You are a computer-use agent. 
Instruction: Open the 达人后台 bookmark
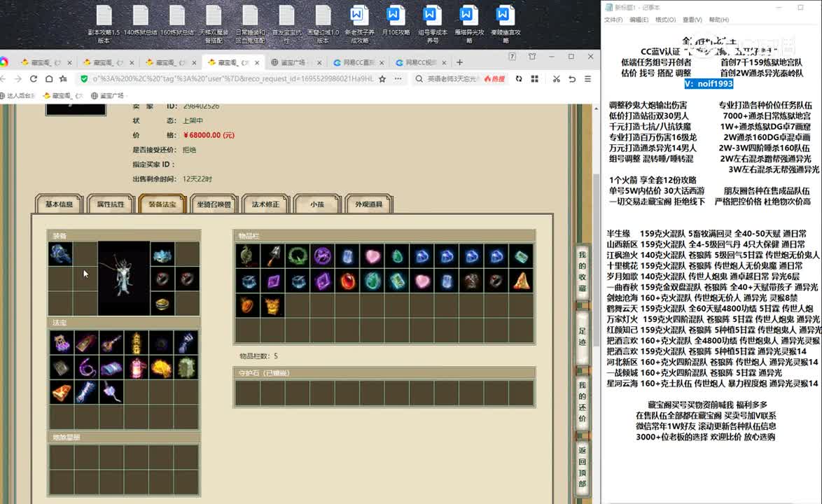[18, 95]
